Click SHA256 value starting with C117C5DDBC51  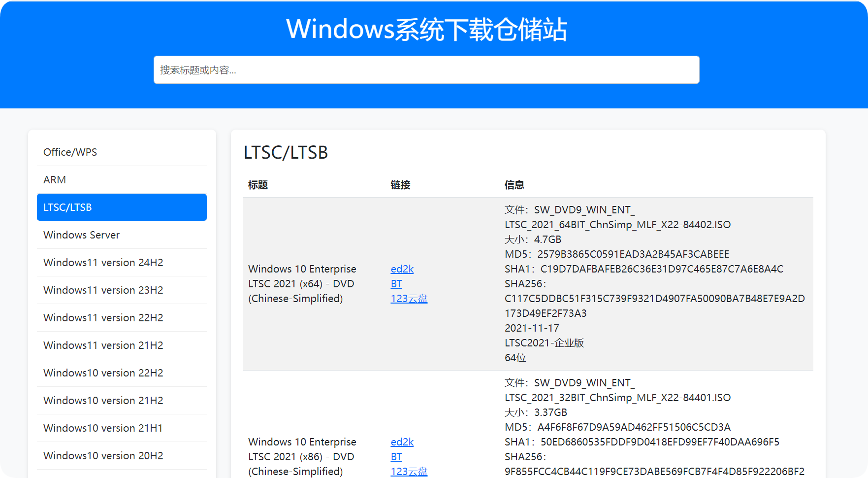click(x=655, y=306)
